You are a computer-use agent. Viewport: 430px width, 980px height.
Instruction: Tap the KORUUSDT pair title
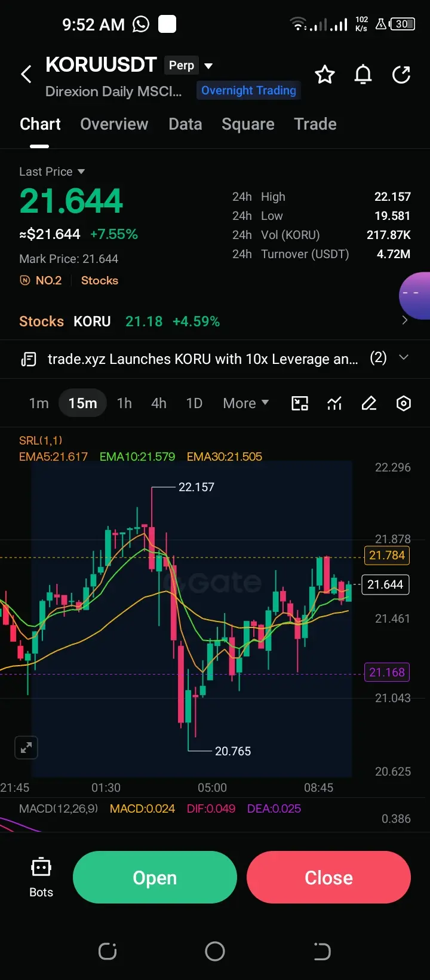pos(101,65)
